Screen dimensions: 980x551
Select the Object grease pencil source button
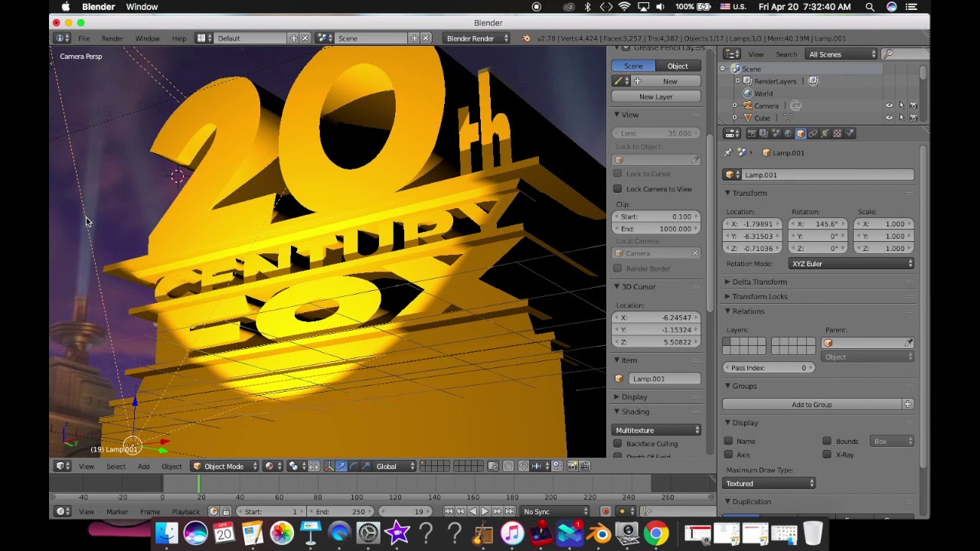[x=678, y=66]
